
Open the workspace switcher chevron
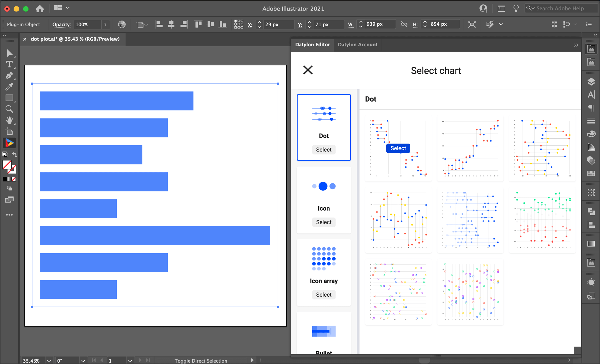point(68,8)
